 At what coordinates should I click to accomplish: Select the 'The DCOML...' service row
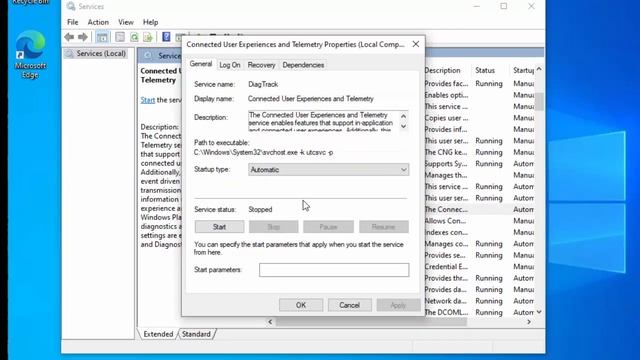(480, 312)
